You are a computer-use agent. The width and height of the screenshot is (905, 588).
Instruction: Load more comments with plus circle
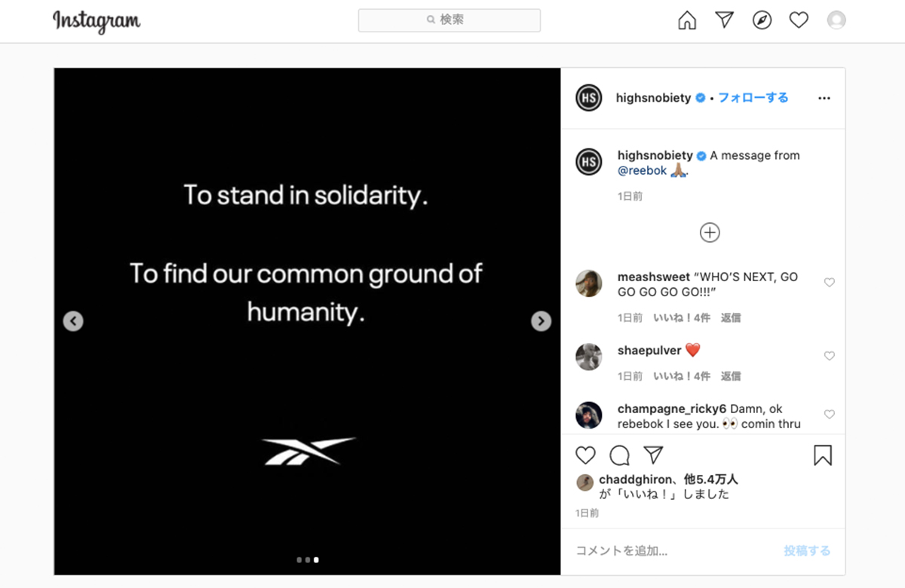(710, 232)
